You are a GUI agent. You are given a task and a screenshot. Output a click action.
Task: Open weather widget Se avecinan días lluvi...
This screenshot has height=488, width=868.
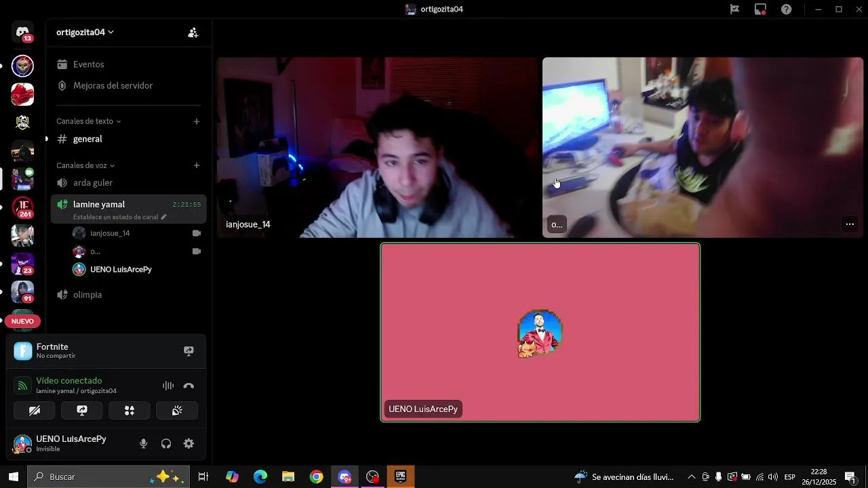(x=624, y=476)
